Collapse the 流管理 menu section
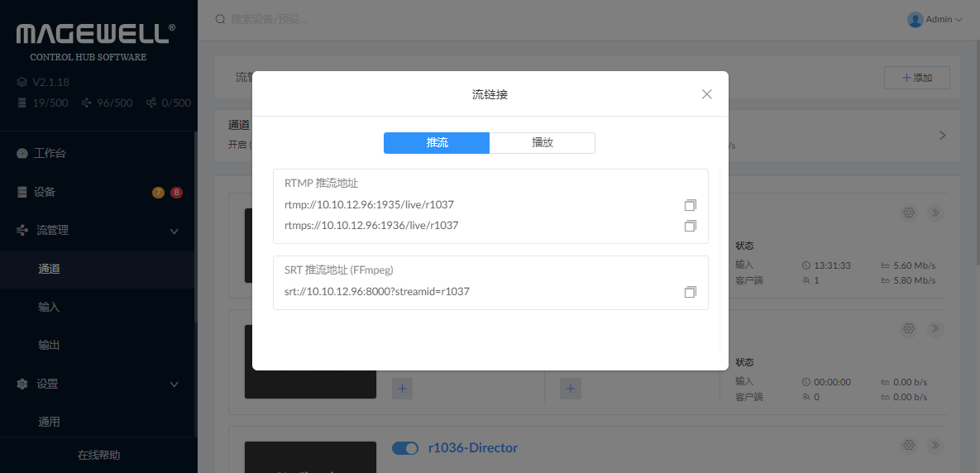The height and width of the screenshot is (473, 980). 174,231
